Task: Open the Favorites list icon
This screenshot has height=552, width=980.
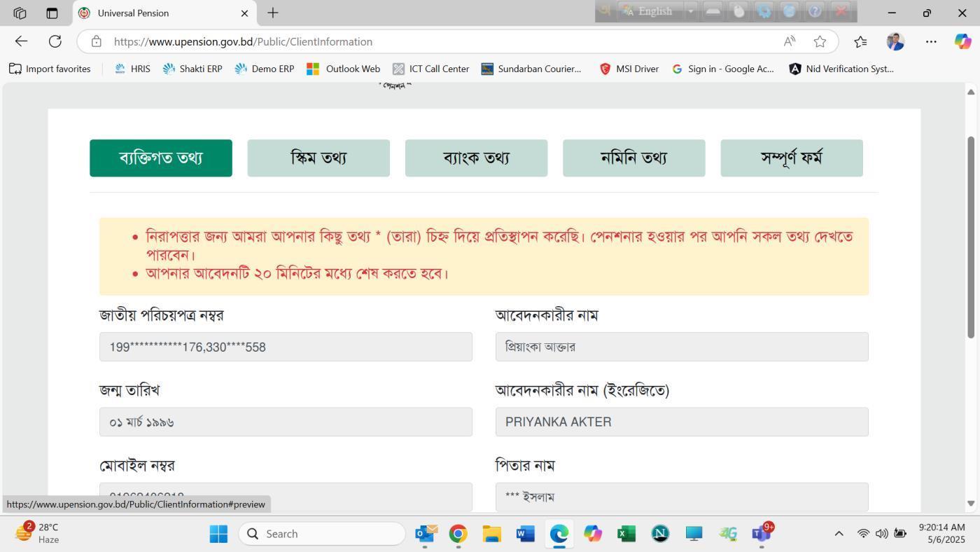Action: pyautogui.click(x=860, y=41)
